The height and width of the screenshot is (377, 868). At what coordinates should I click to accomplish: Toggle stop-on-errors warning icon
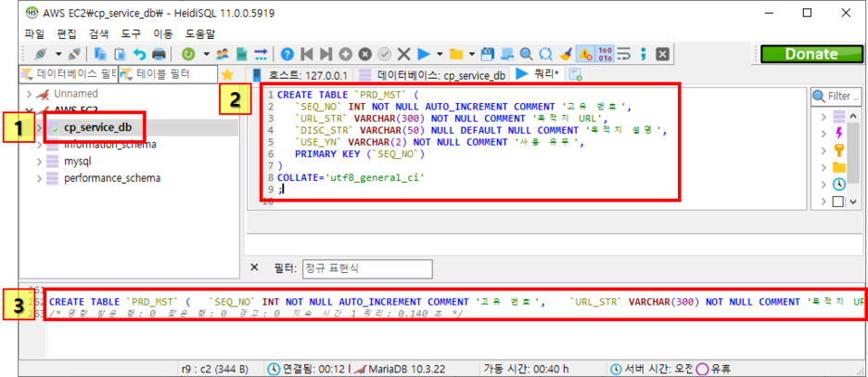pyautogui.click(x=584, y=54)
